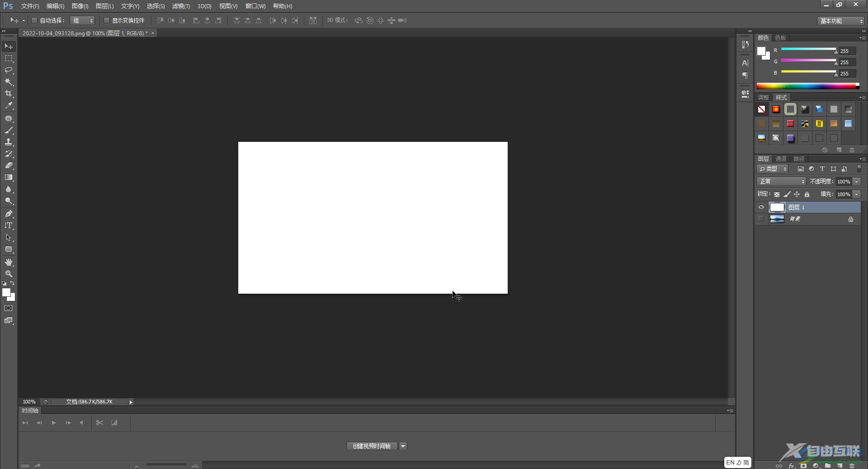The image size is (868, 469).
Task: Toggle lock image pixels brush icon
Action: pyautogui.click(x=787, y=194)
